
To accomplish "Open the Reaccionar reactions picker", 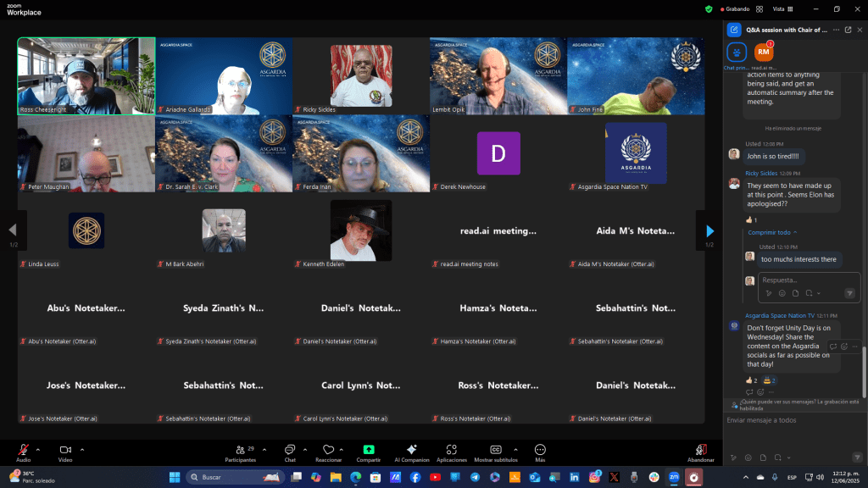I will pyautogui.click(x=327, y=449).
